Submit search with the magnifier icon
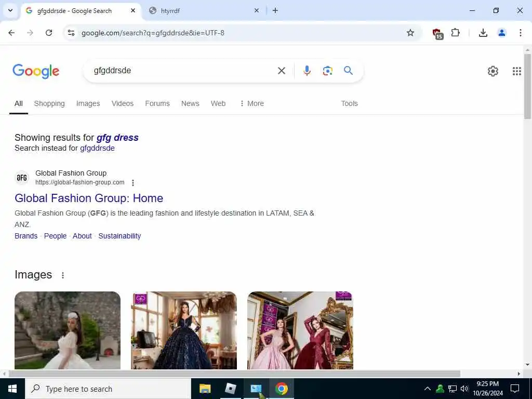 (x=349, y=71)
